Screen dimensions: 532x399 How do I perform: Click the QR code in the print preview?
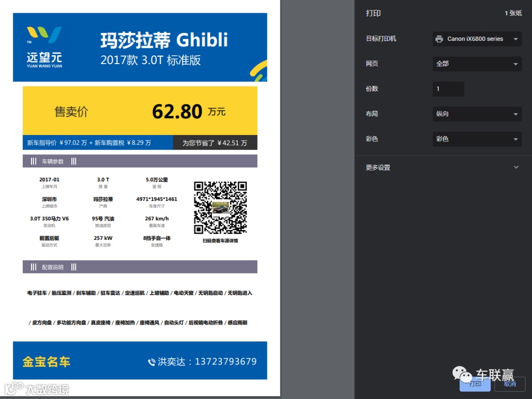220,208
